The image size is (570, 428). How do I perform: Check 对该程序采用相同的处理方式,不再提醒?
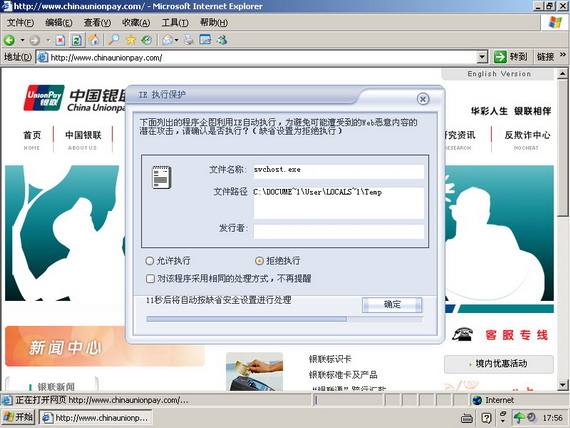[150, 279]
